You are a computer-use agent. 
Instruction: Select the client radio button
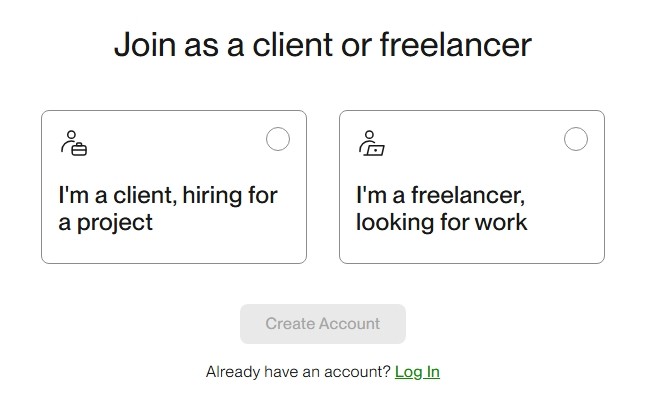tap(278, 139)
